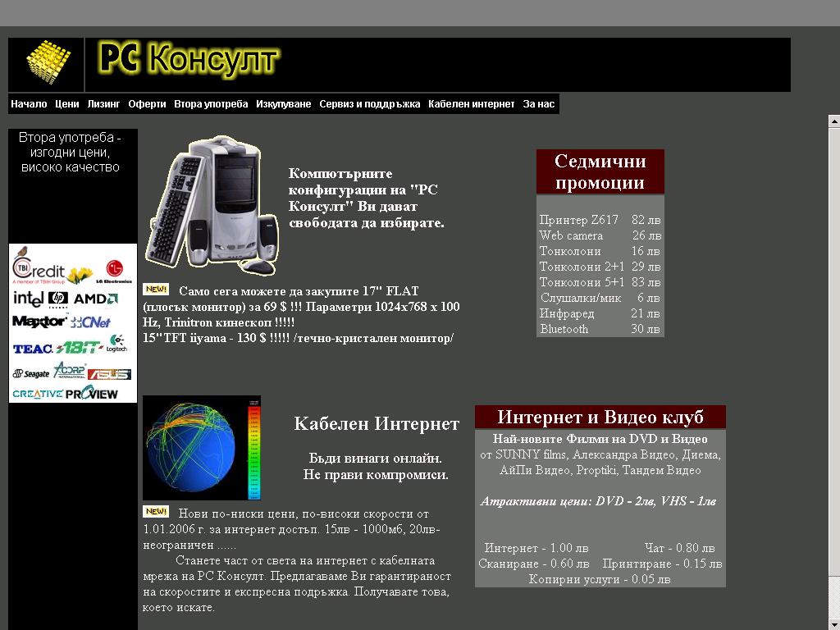Screen dimensions: 840x630
Task: Click the Intel logo
Action: pos(29,299)
